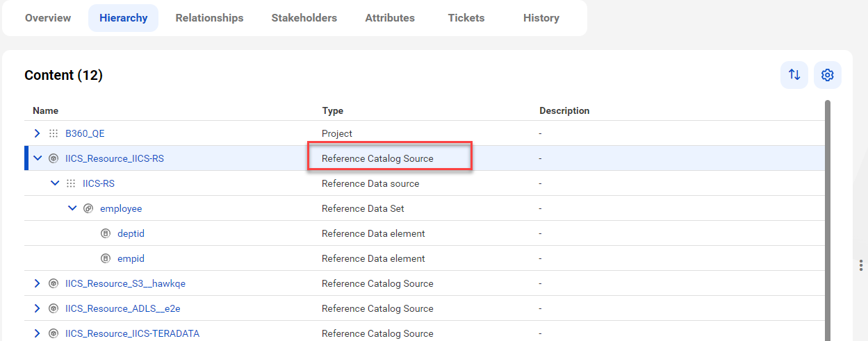This screenshot has height=341, width=868.
Task: Click the catalog icon beside IICS_Resource_ADLS__e2e
Action: click(54, 308)
